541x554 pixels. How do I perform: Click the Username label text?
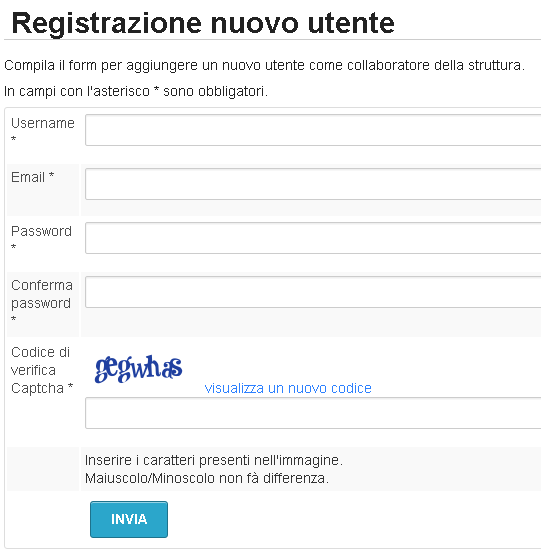point(43,123)
